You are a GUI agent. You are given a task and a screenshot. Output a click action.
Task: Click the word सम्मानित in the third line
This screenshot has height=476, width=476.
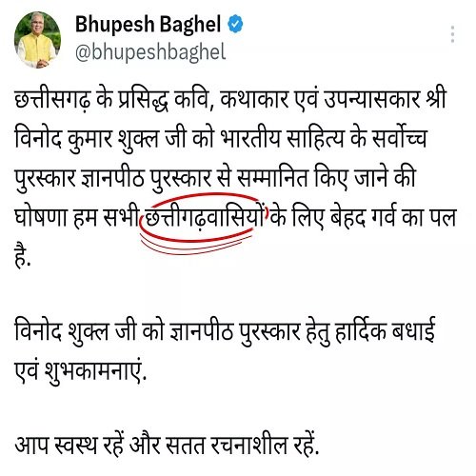click(272, 179)
